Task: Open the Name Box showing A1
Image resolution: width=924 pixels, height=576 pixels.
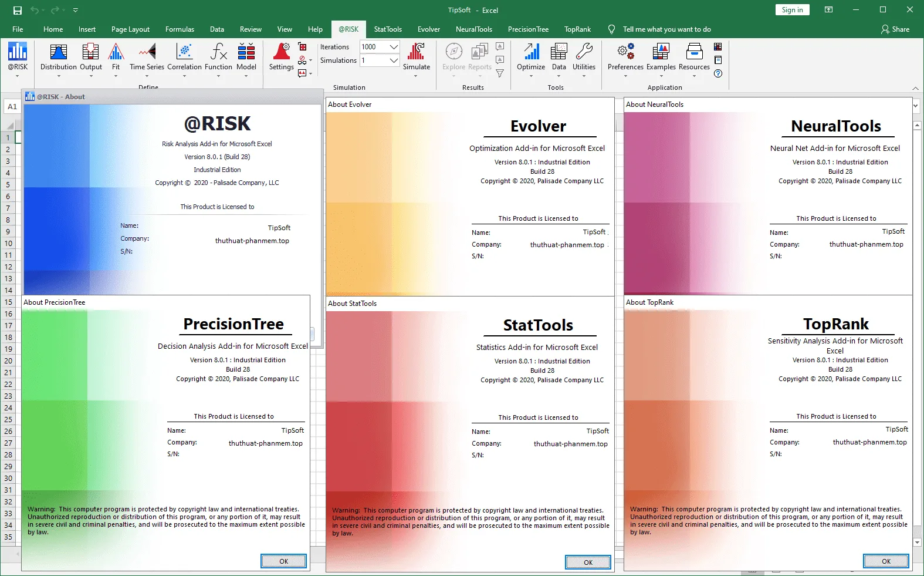Action: 12,106
